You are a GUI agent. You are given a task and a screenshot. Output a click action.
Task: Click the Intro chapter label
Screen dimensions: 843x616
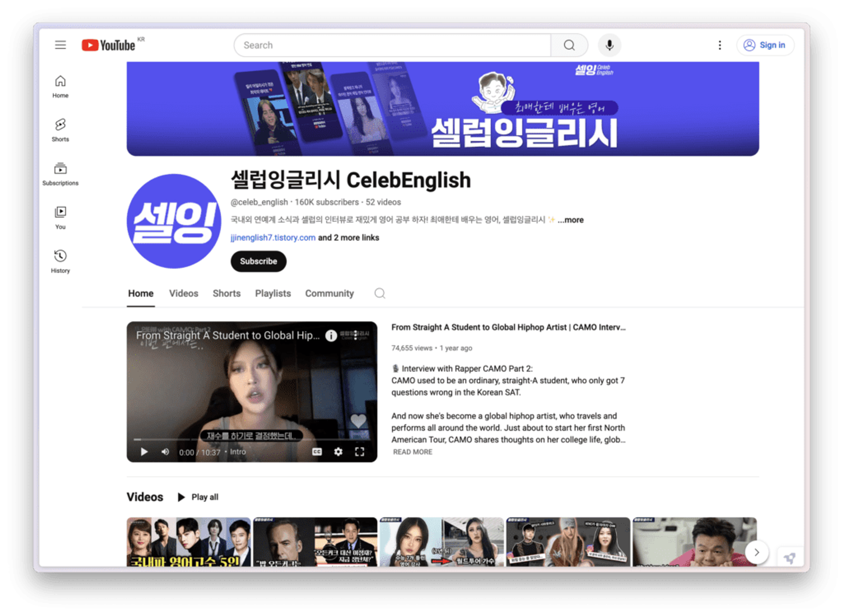click(238, 452)
